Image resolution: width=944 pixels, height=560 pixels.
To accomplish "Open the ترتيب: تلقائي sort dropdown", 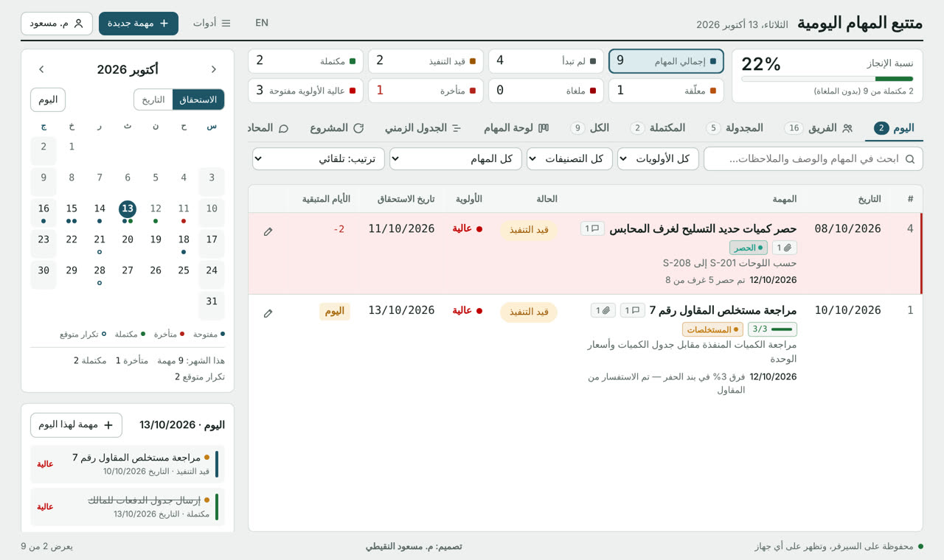I will (319, 158).
